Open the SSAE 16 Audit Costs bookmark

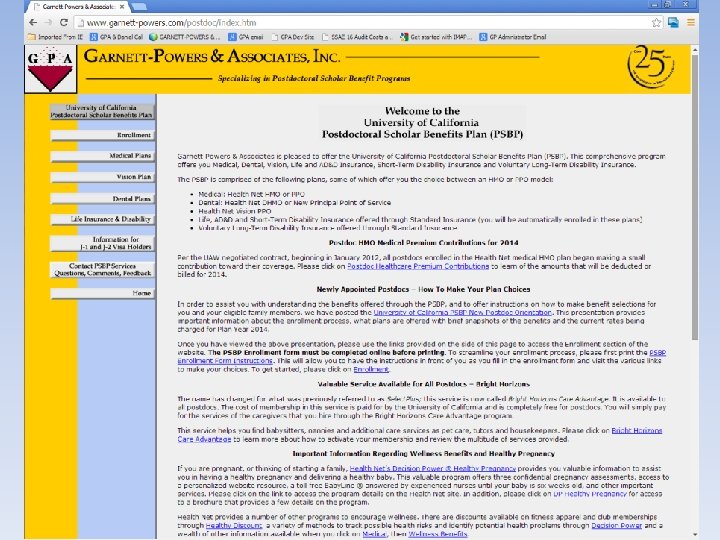357,37
